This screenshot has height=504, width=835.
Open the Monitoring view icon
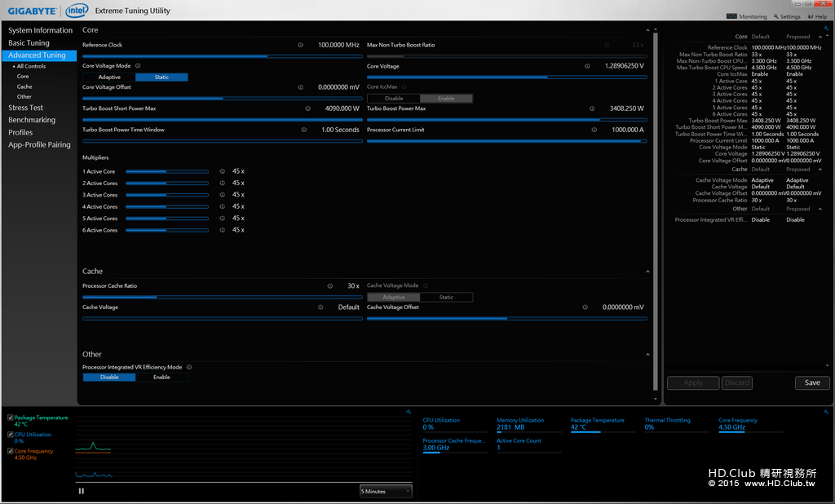pos(731,16)
